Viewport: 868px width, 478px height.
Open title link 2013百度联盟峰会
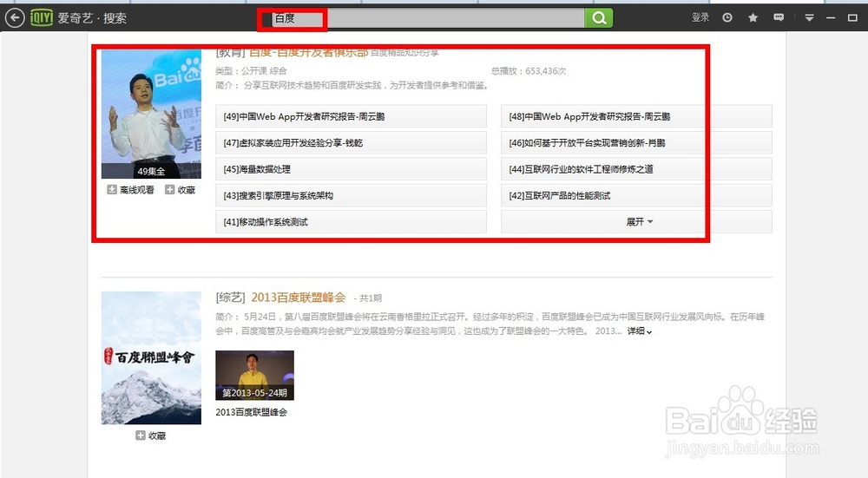click(x=299, y=298)
